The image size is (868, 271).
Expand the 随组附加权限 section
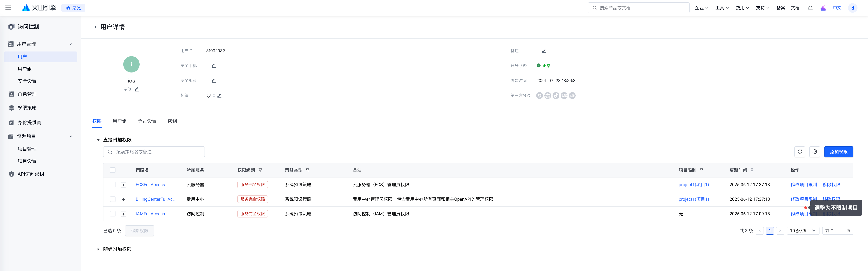point(98,249)
